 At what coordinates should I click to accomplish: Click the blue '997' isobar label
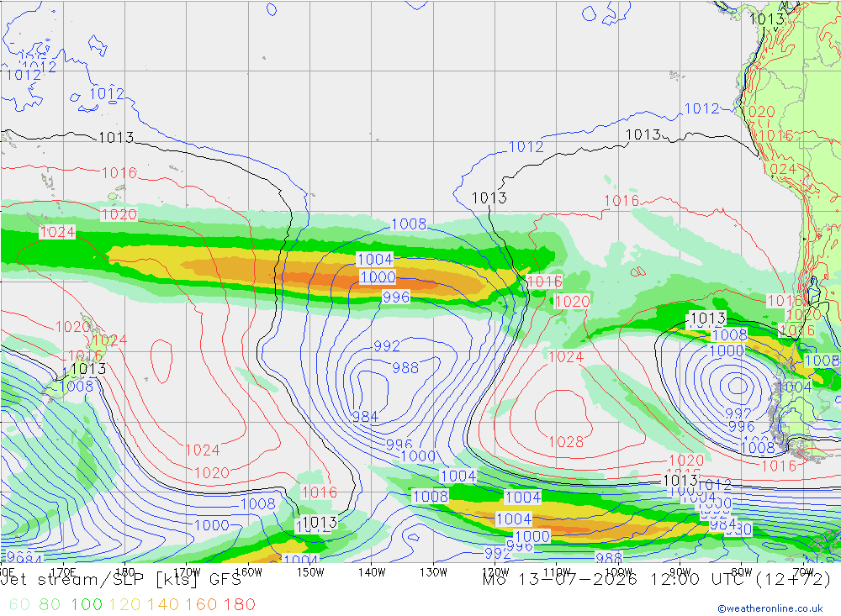(x=738, y=413)
